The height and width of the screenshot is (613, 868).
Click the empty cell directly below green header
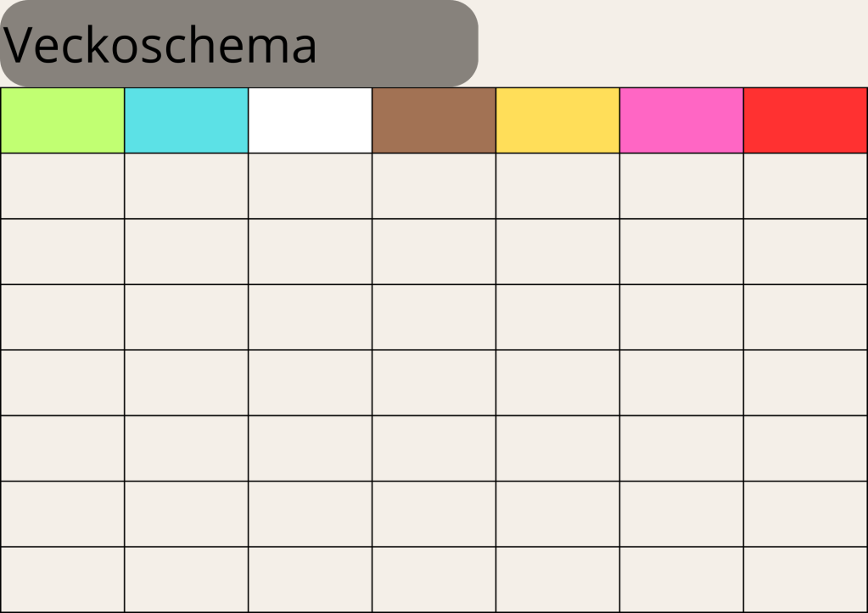pos(63,187)
